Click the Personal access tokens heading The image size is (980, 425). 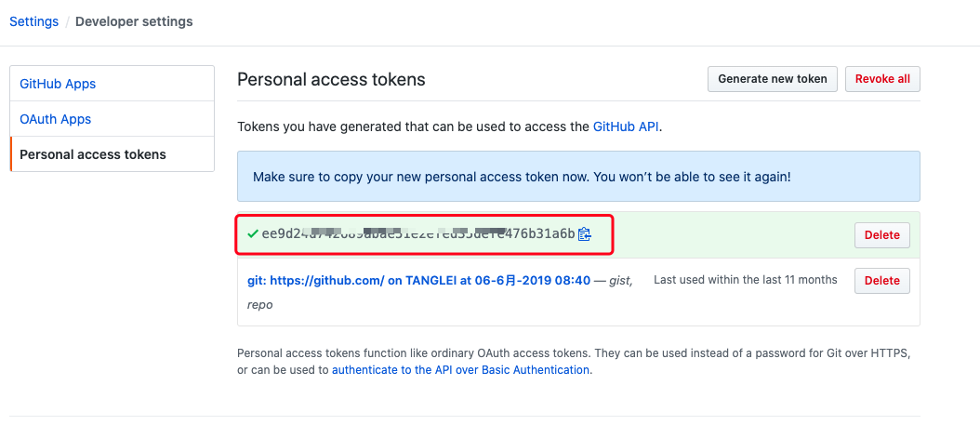pyautogui.click(x=331, y=80)
